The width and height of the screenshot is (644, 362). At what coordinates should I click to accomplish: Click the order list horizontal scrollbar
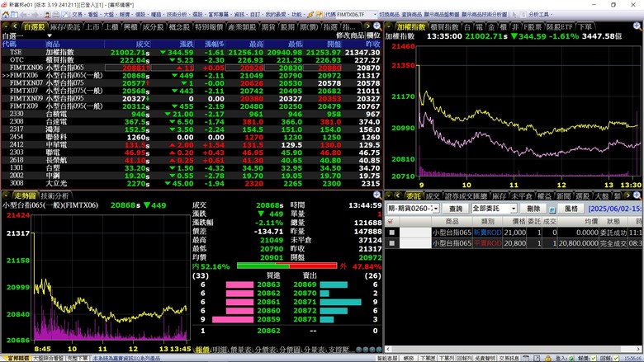coord(514,350)
